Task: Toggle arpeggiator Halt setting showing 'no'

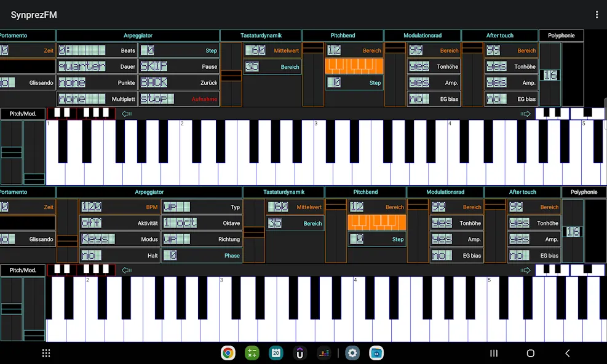Action: 120,255
